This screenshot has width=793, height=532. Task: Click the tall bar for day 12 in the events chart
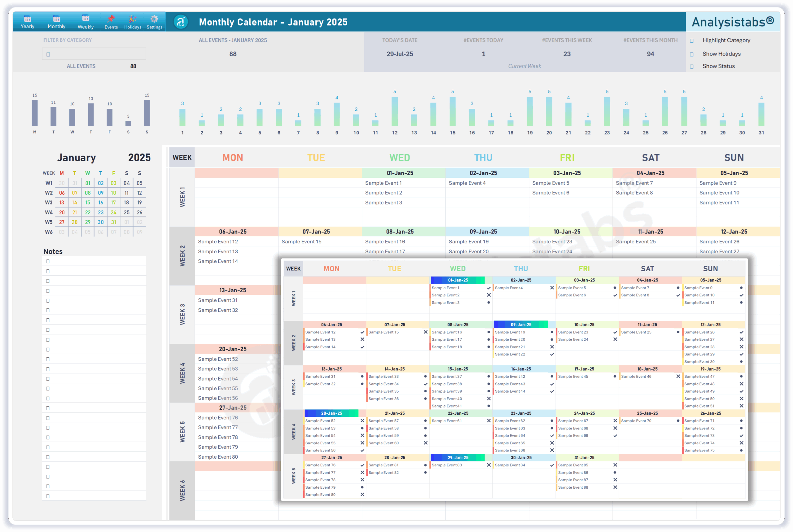[x=394, y=112]
